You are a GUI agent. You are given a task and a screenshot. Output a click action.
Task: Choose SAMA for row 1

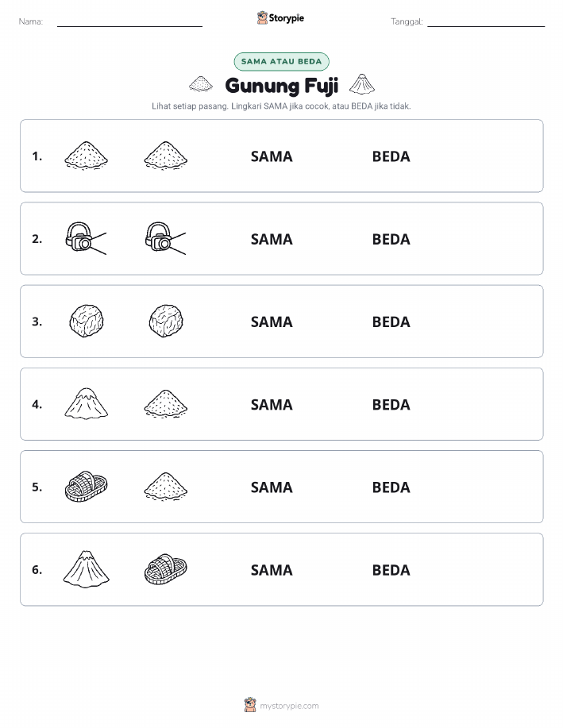pos(272,156)
